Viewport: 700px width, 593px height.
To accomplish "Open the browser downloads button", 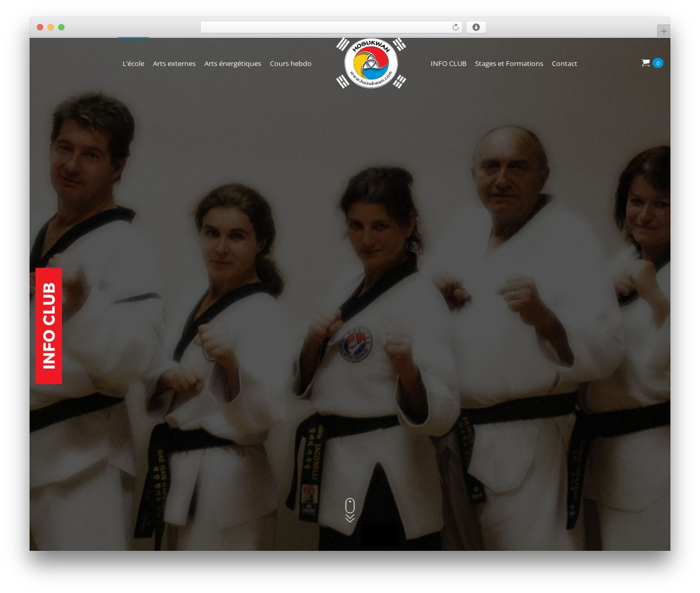I will 476,27.
